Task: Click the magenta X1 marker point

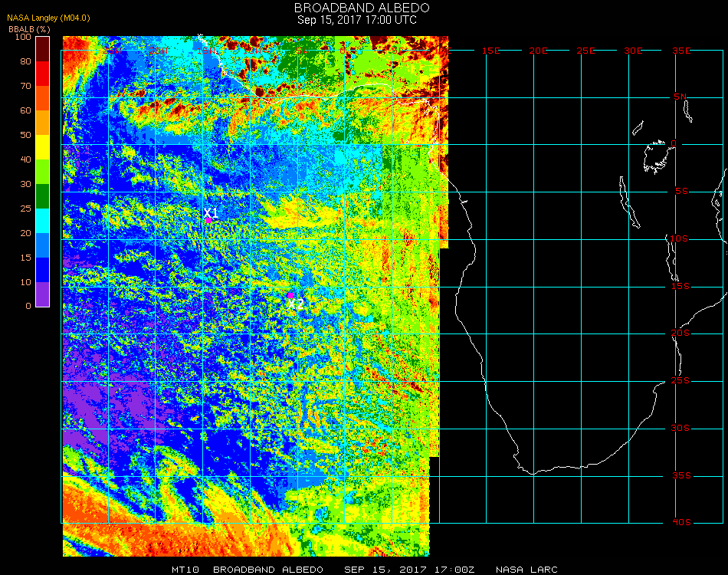Action: click(209, 220)
